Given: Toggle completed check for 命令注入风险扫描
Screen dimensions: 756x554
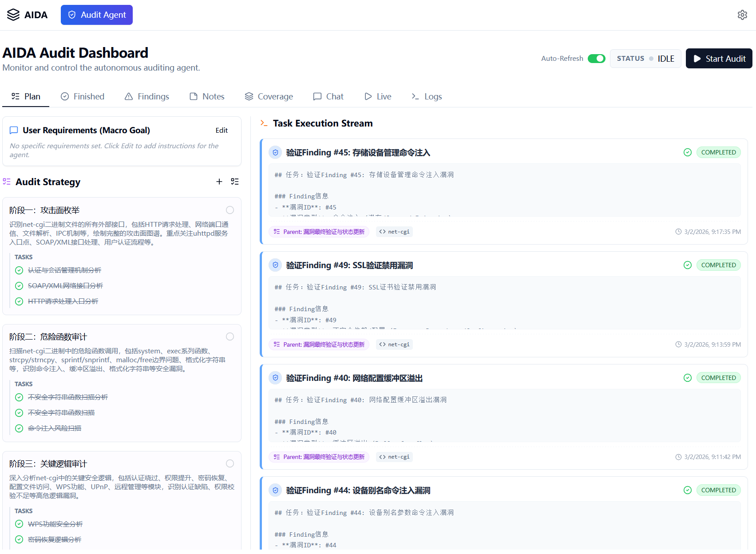Looking at the screenshot, I should pos(19,428).
